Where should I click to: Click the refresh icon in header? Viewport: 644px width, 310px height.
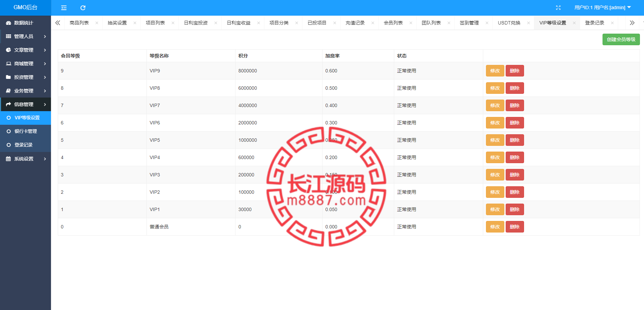point(83,7)
